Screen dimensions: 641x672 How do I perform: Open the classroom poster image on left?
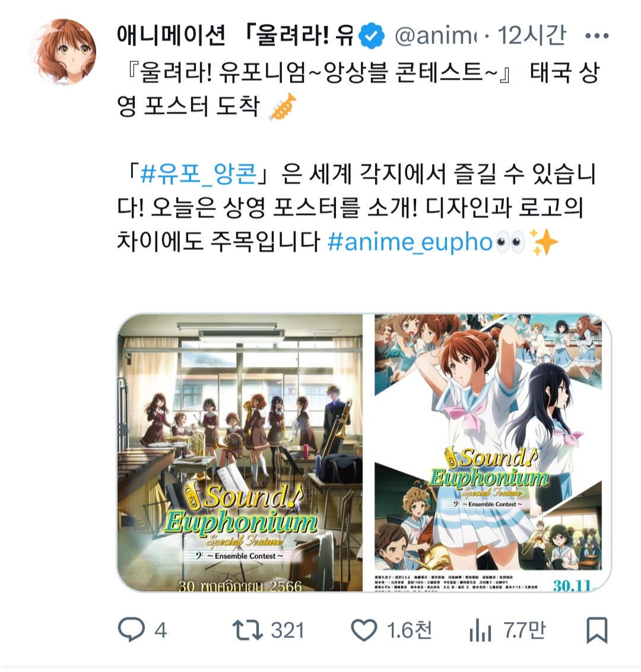tap(240, 452)
